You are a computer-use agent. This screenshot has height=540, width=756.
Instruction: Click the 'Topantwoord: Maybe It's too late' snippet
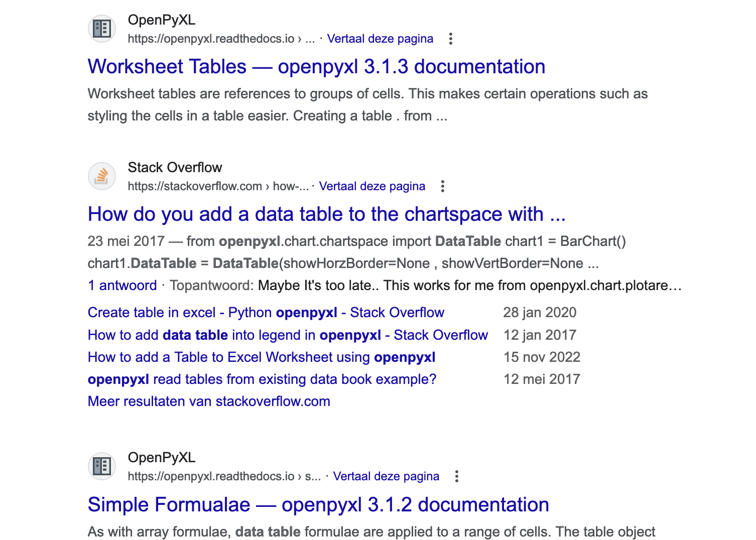426,286
